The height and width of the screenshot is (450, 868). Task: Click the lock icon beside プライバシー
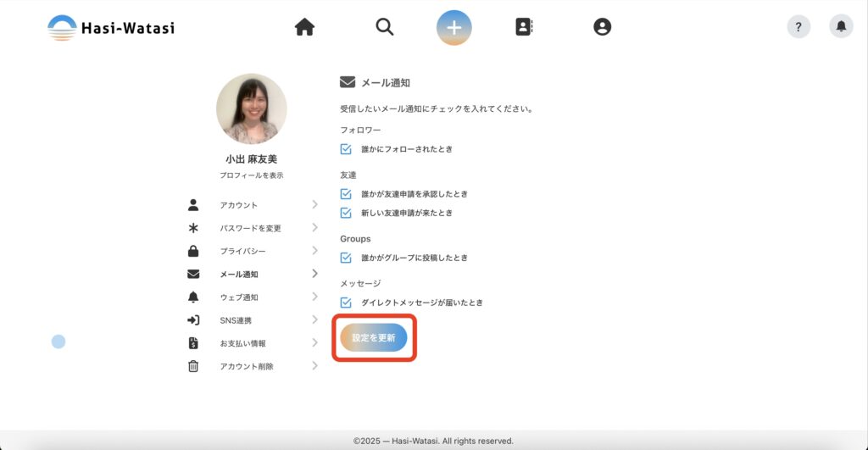pyautogui.click(x=193, y=251)
